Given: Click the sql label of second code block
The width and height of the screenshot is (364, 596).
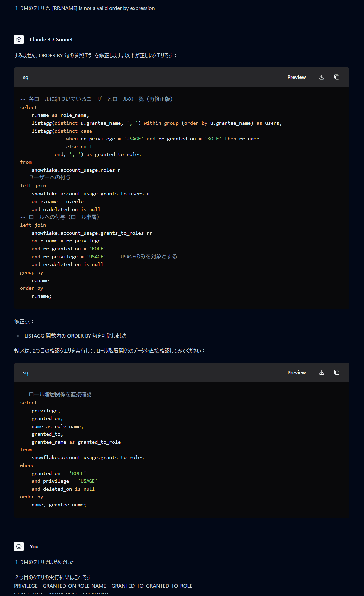Looking at the screenshot, I should coord(26,372).
